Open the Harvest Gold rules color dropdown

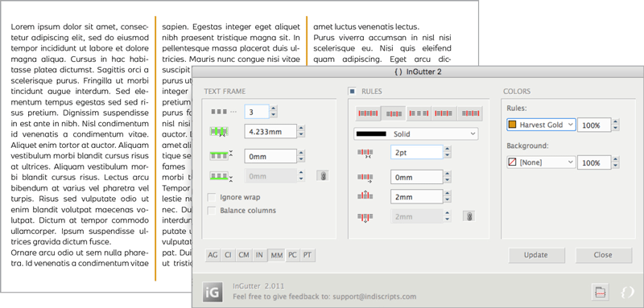pos(541,125)
